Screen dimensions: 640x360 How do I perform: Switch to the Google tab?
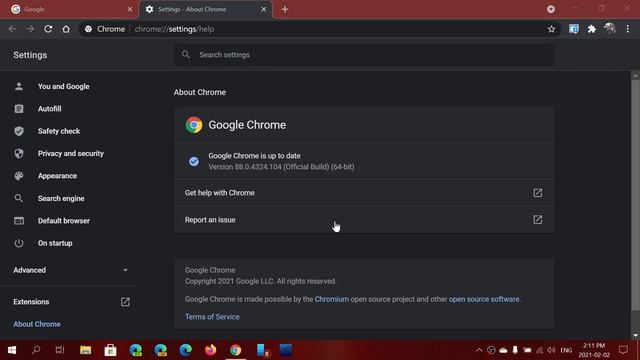(69, 9)
